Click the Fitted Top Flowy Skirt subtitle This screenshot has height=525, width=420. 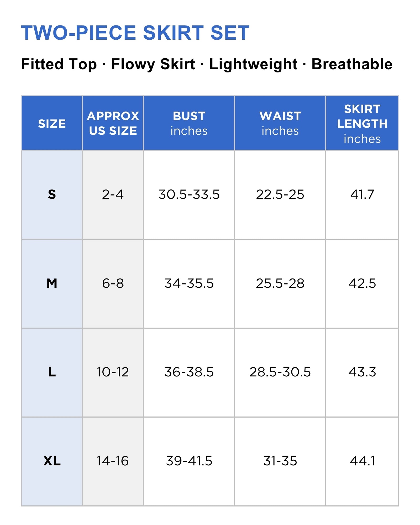click(x=207, y=64)
